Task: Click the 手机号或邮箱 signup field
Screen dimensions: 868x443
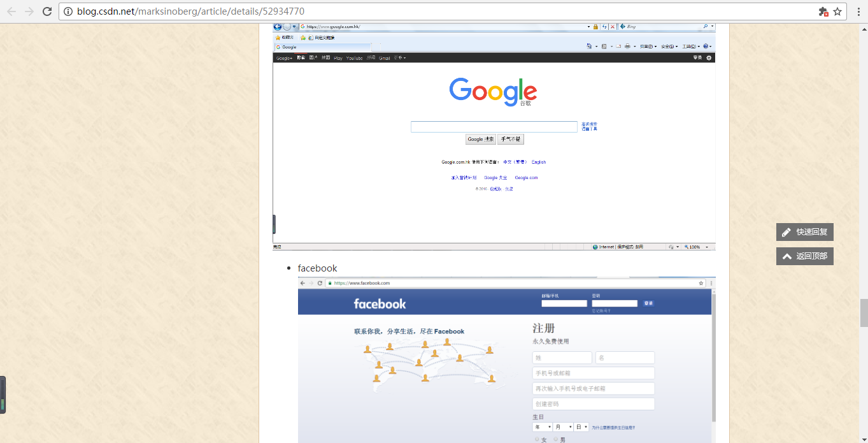Action: (594, 373)
